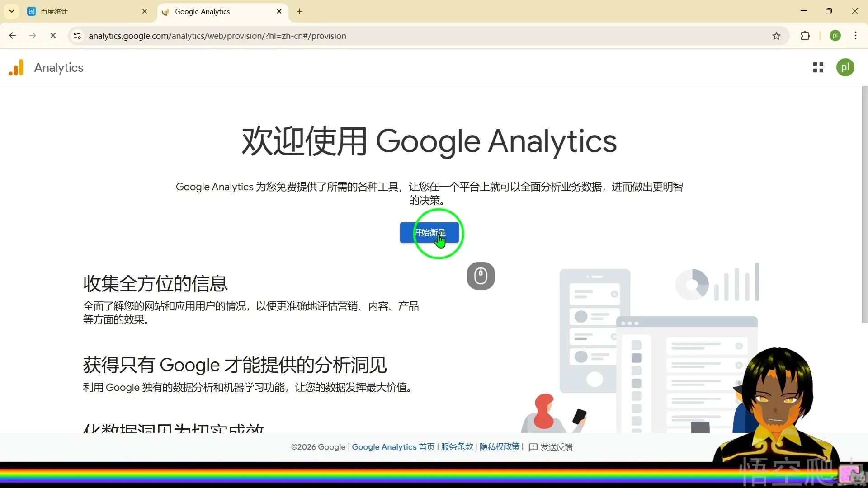The width and height of the screenshot is (868, 488).
Task: Click the 开始衡量 button
Action: tap(429, 233)
